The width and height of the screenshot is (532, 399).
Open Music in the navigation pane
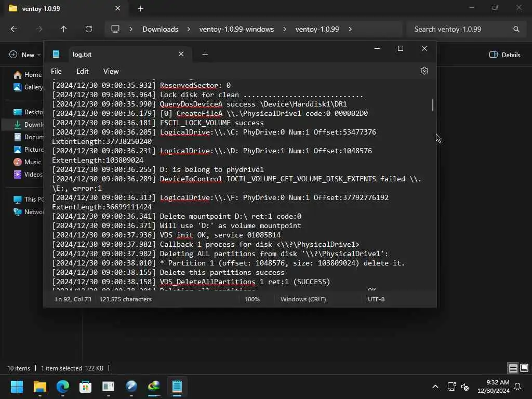[x=27, y=162]
